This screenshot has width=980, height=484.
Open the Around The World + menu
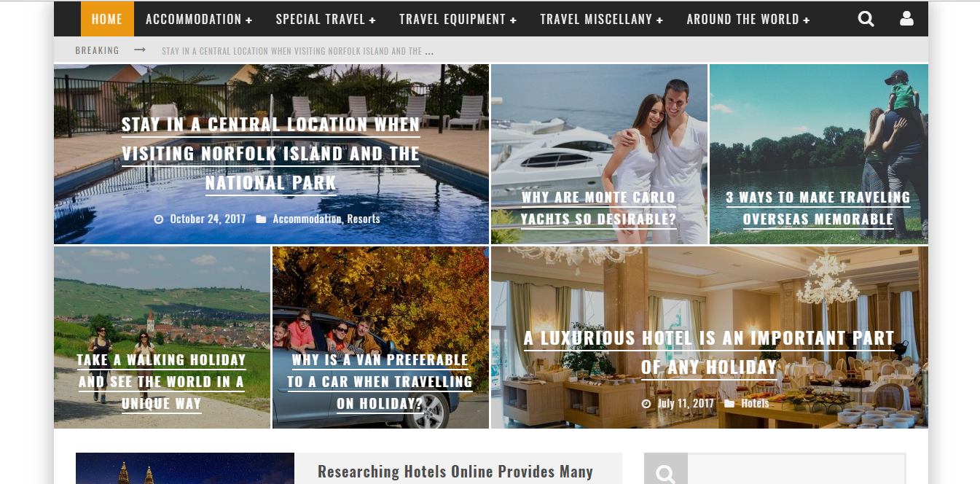tap(748, 19)
